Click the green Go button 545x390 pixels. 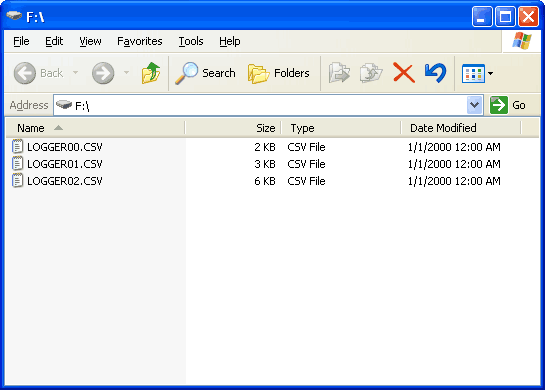tap(508, 105)
